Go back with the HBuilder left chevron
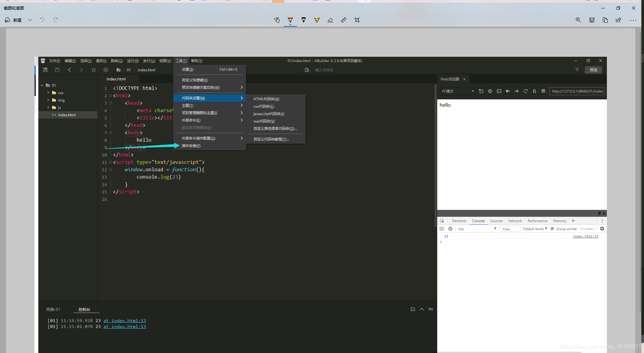 click(x=69, y=70)
